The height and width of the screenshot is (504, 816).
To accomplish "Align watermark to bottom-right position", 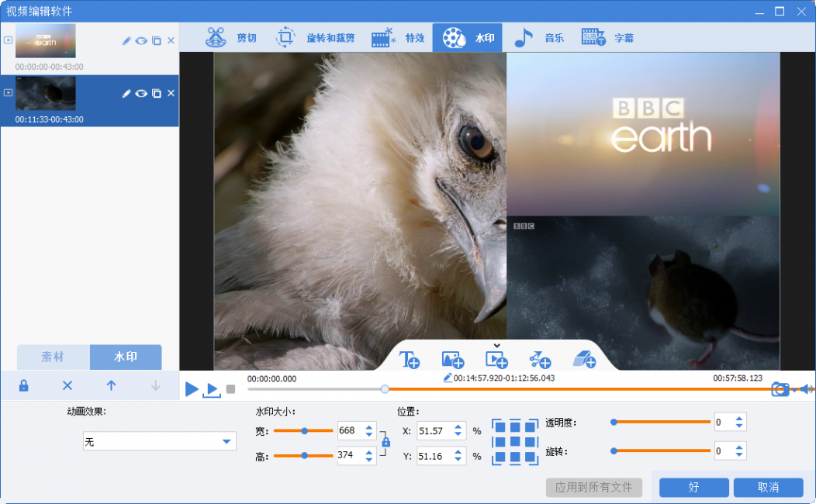I will [531, 457].
